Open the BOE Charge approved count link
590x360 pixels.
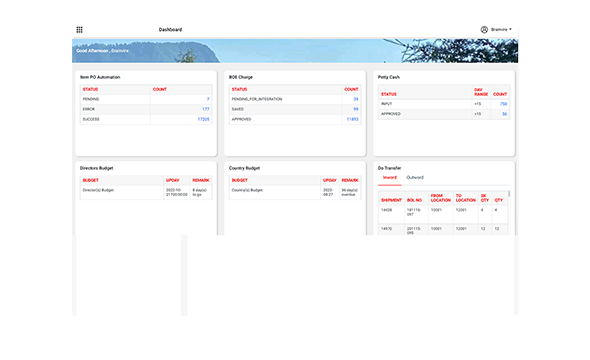coord(352,119)
